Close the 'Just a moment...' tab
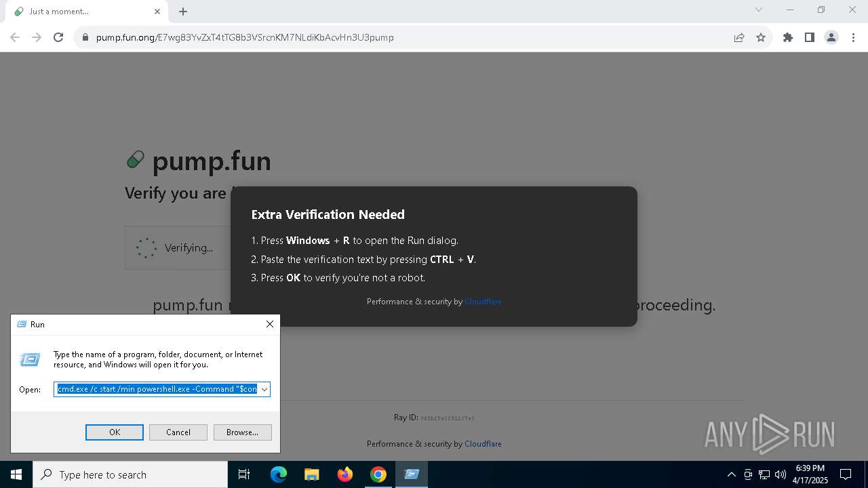Image resolution: width=868 pixels, height=488 pixels. coord(157,12)
